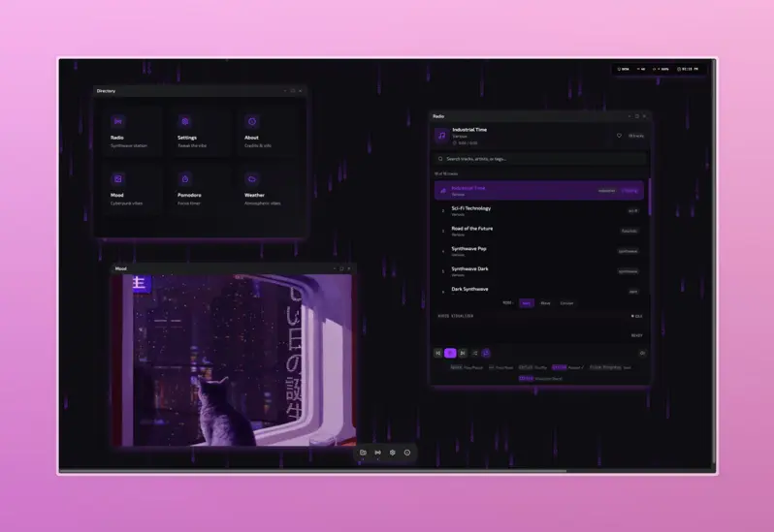This screenshot has height=532, width=774.
Task: Click the power status indicator in top bar
Action: pyautogui.click(x=624, y=69)
